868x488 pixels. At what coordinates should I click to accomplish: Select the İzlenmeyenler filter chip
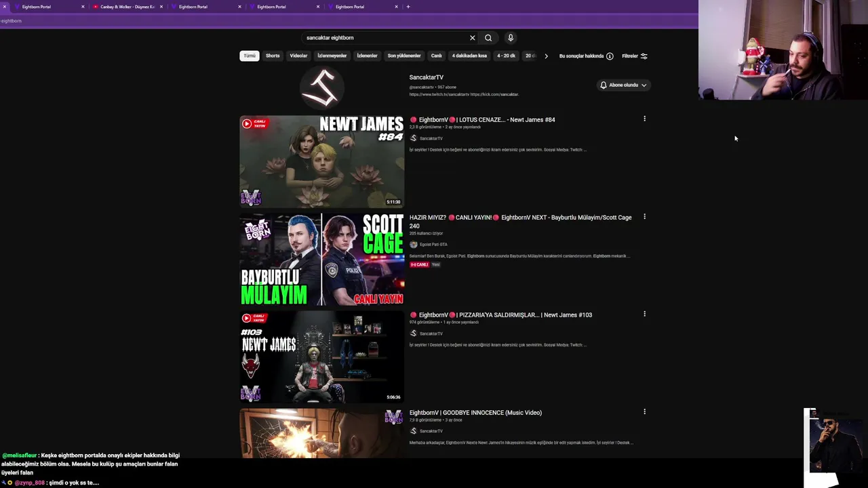pos(332,56)
